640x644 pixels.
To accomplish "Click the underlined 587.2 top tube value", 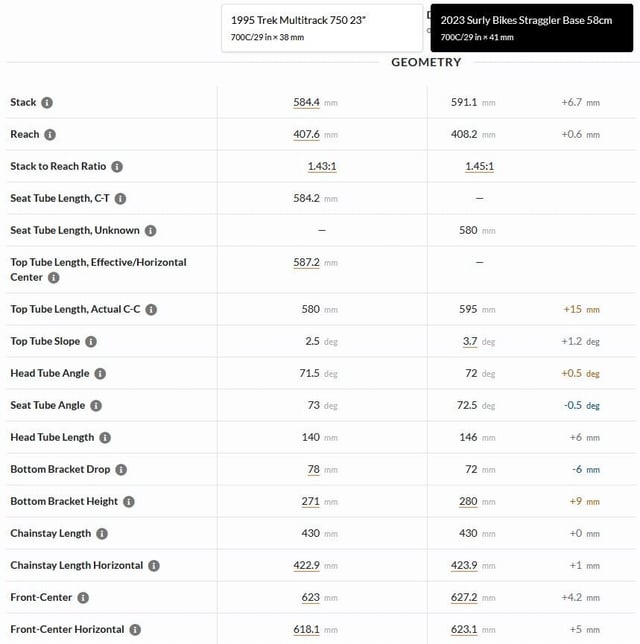I will [x=306, y=262].
